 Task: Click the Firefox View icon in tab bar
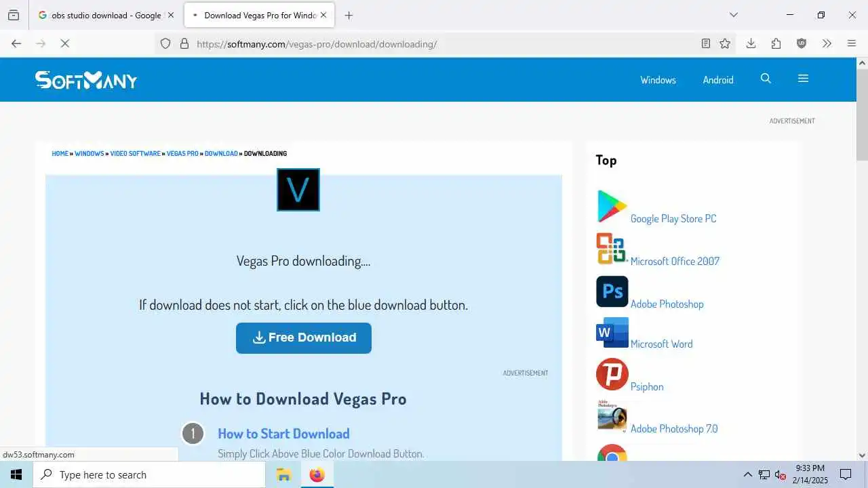coord(14,15)
